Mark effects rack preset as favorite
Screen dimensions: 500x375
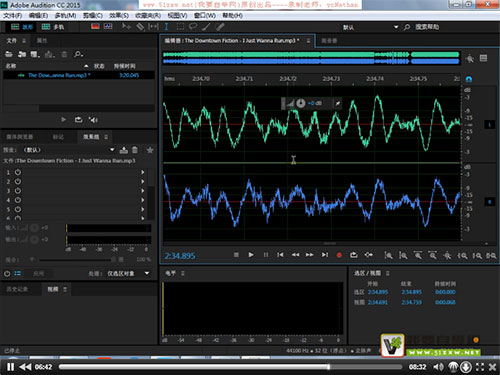coord(150,150)
